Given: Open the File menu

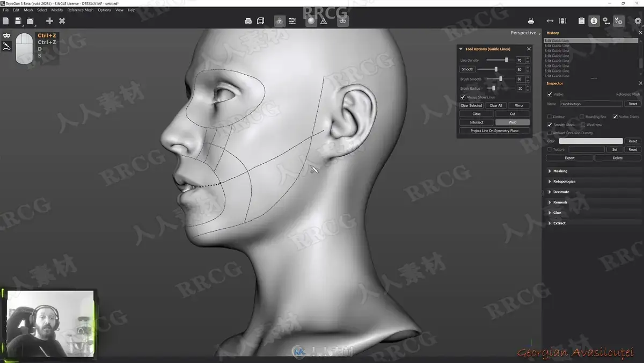Looking at the screenshot, I should pos(6,10).
